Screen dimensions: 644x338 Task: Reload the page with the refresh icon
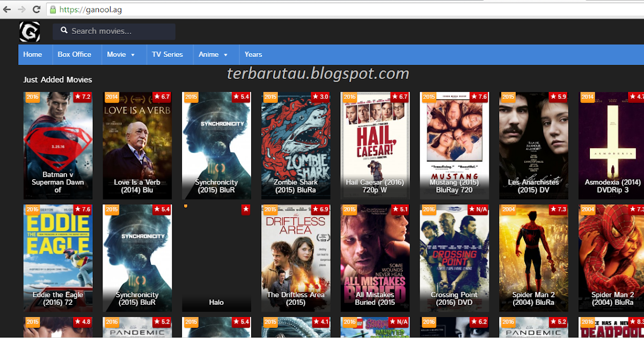pos(36,10)
